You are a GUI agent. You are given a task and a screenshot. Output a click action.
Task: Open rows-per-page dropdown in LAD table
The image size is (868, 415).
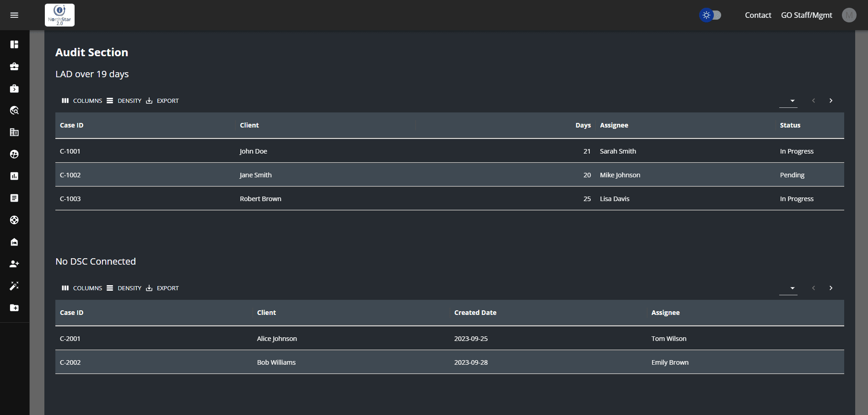tap(788, 101)
